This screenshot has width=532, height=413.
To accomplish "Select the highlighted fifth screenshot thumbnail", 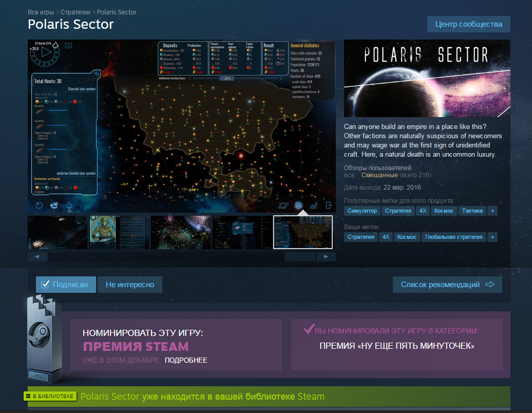I will click(x=303, y=233).
